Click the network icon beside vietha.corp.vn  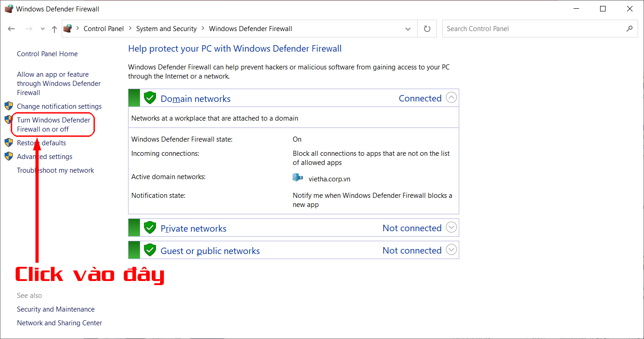[x=298, y=177]
